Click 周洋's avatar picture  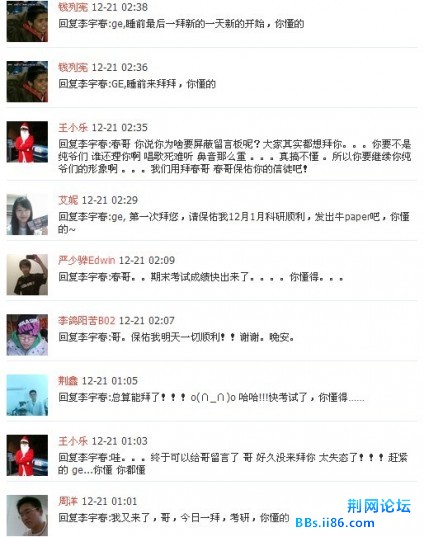[x=27, y=515]
